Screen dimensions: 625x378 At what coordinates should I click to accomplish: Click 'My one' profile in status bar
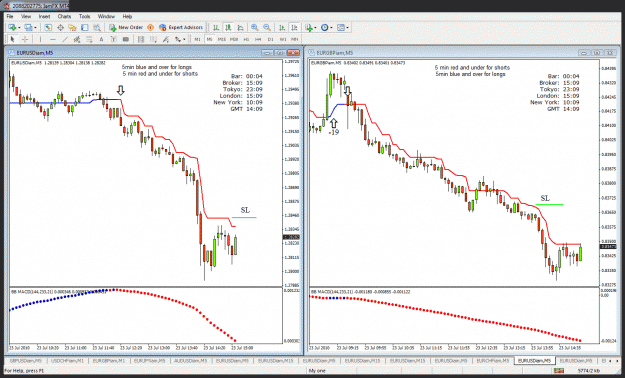[x=317, y=371]
